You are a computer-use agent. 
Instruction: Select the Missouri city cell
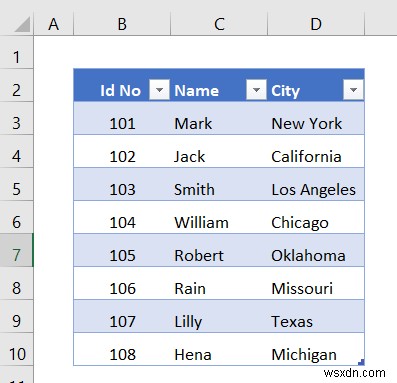coord(316,283)
